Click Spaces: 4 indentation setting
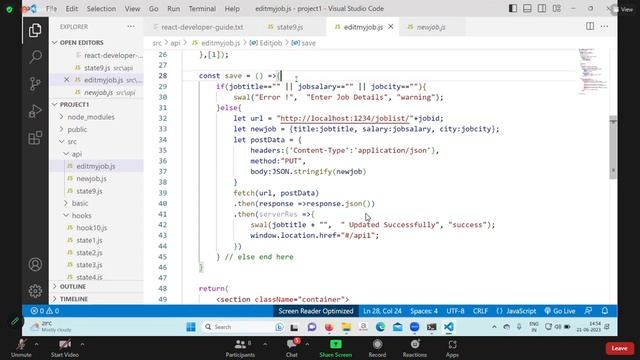 pos(424,311)
